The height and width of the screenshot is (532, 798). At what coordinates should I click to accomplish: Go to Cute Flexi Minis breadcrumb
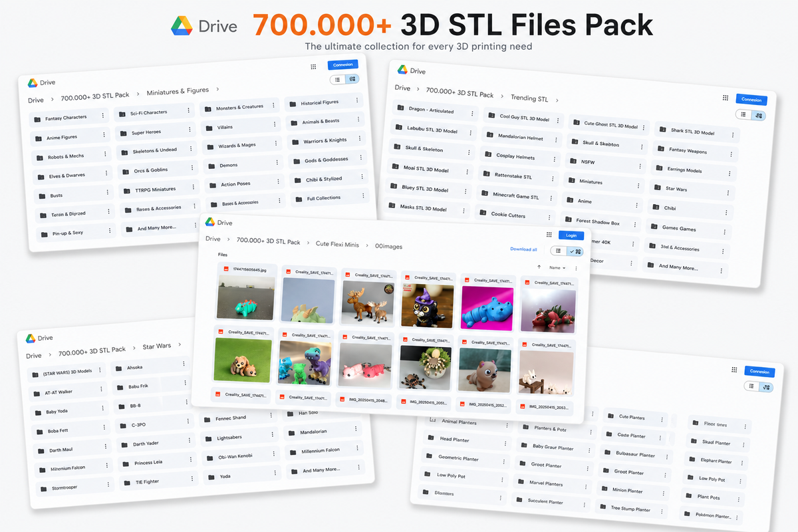[x=337, y=244]
